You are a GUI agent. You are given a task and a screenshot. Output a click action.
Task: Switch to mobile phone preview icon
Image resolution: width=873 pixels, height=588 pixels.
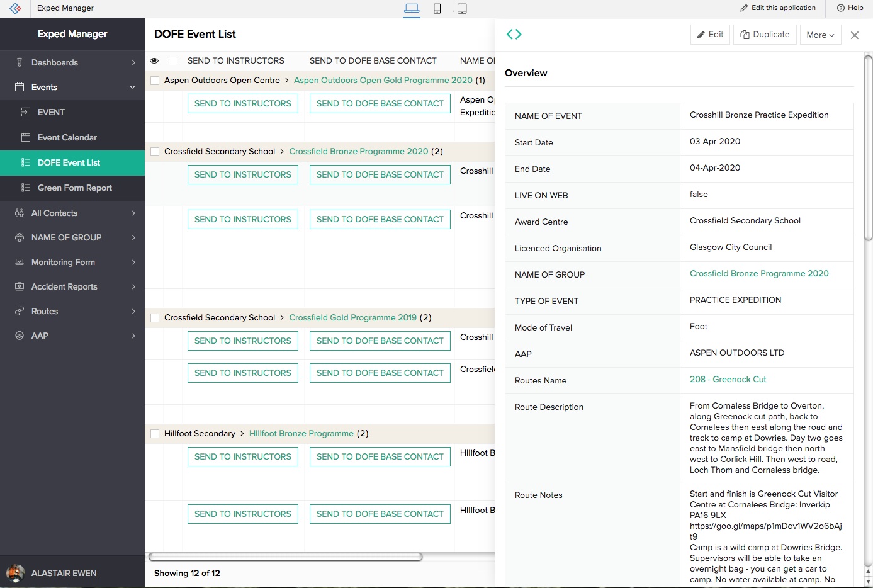437,8
